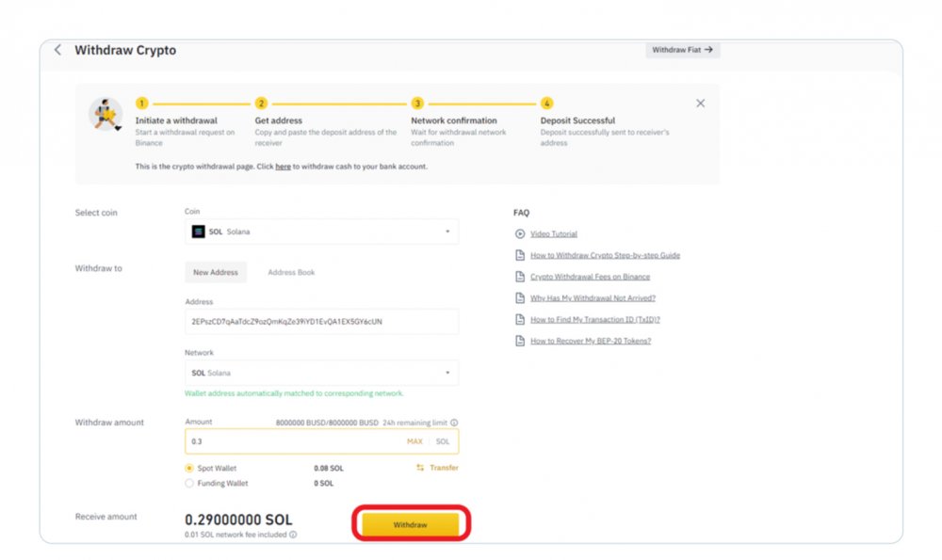This screenshot has width=942, height=560.
Task: Click the MAX amount button
Action: [414, 441]
